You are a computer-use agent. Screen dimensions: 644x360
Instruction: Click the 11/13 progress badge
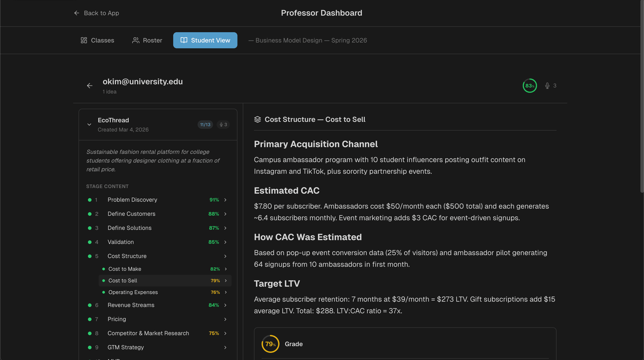click(205, 124)
